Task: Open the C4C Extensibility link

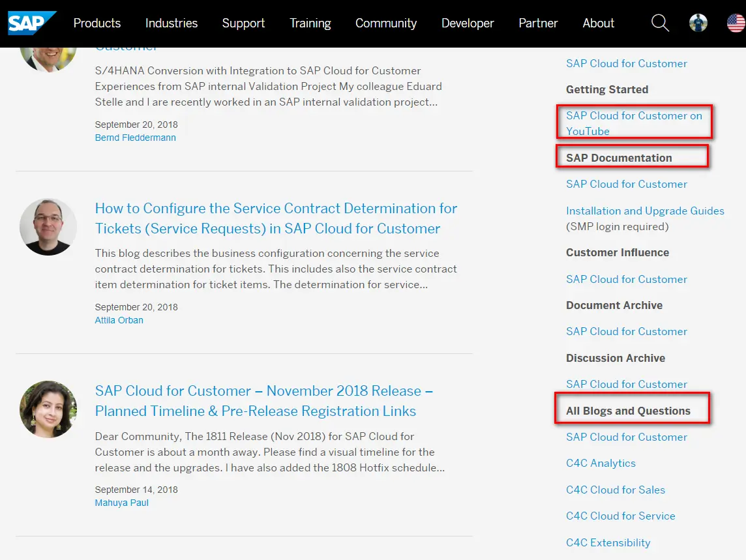Action: click(608, 542)
